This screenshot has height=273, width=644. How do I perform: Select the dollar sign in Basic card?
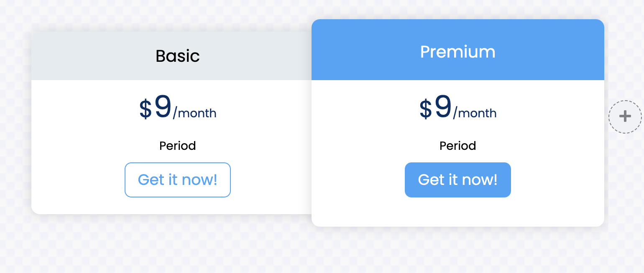coord(145,109)
